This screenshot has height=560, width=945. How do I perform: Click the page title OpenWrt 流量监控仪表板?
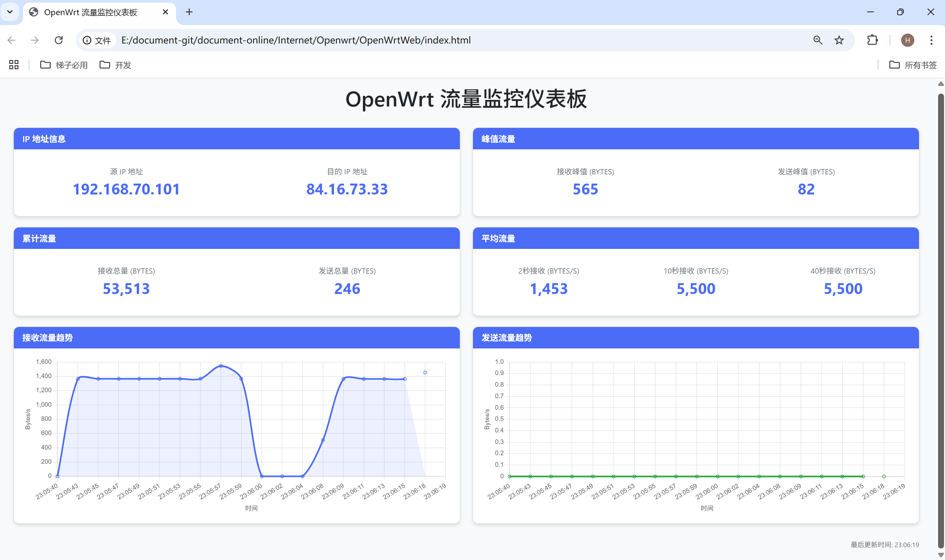466,99
